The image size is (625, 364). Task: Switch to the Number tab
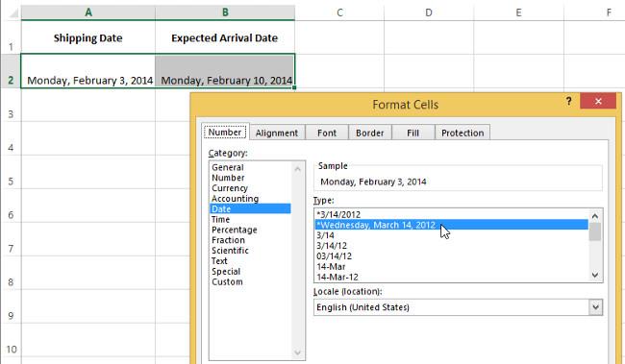click(x=225, y=133)
